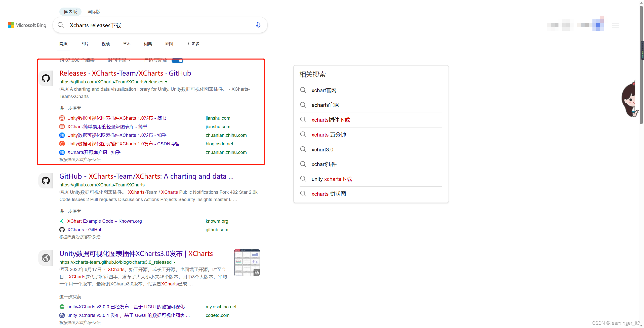Viewport: 644px width, 328px height.
Task: Open related search xcharts插件下载
Action: point(331,120)
